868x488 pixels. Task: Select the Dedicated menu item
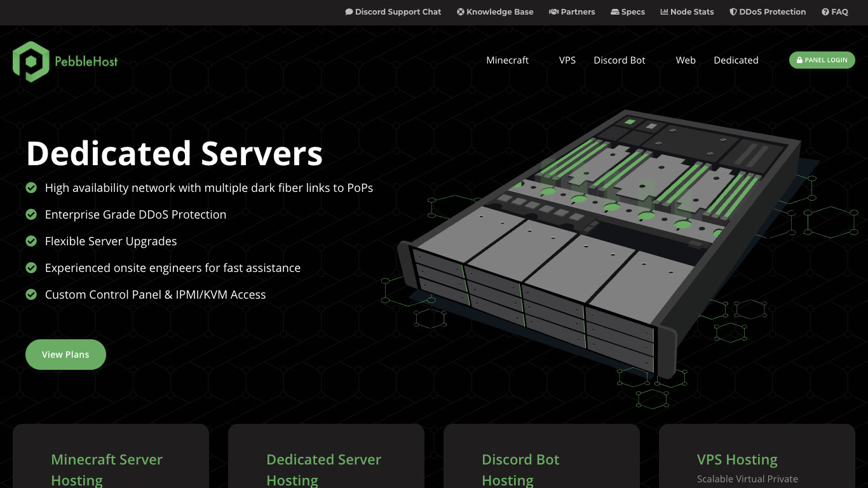pyautogui.click(x=736, y=60)
